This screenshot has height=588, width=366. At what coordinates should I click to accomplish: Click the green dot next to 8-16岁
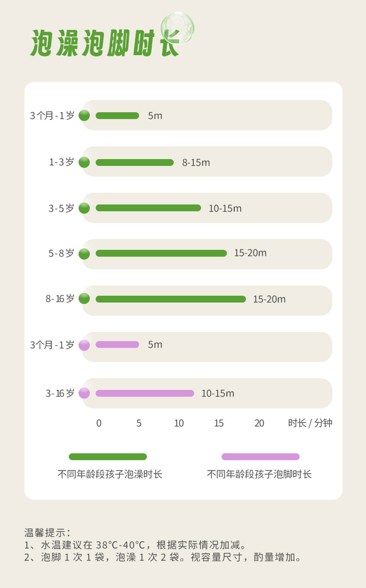(x=84, y=299)
